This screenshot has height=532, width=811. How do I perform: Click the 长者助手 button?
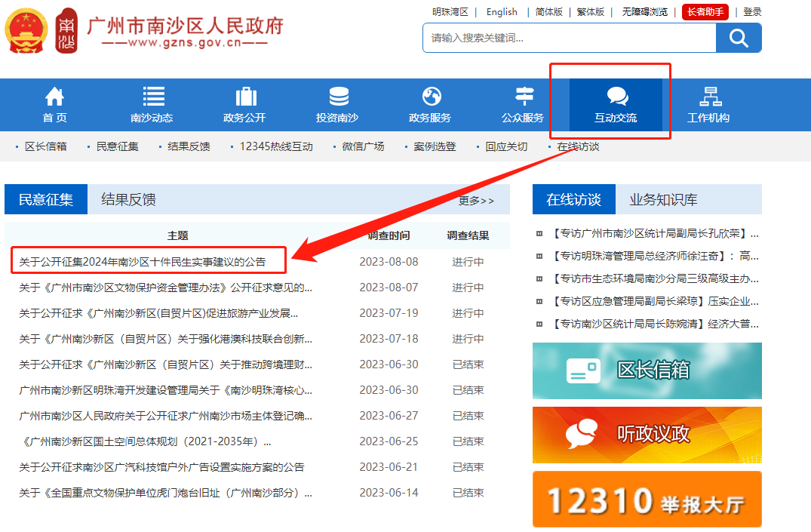click(705, 12)
